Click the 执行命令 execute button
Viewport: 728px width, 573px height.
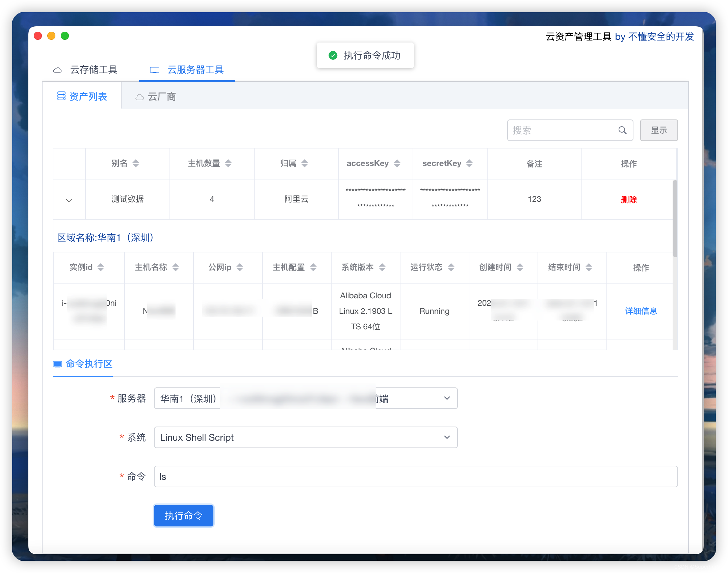(183, 515)
